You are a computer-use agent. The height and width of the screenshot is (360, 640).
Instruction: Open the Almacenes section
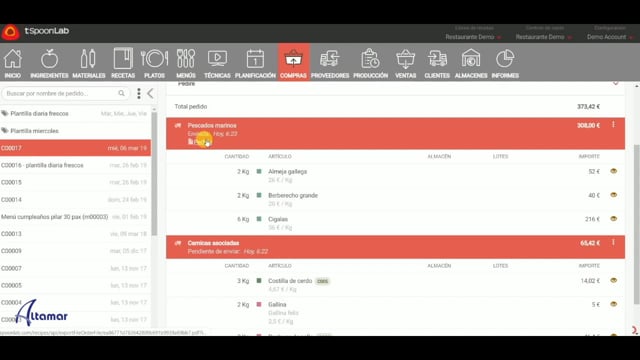click(x=471, y=63)
